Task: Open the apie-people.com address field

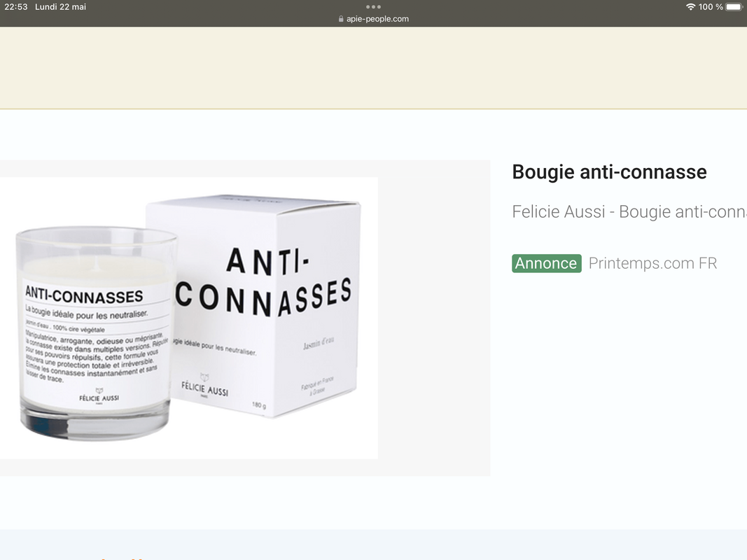Action: (x=374, y=19)
